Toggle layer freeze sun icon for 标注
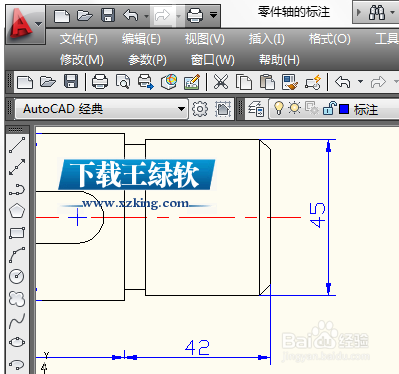Screen dimensions: 399x374 click(x=294, y=108)
